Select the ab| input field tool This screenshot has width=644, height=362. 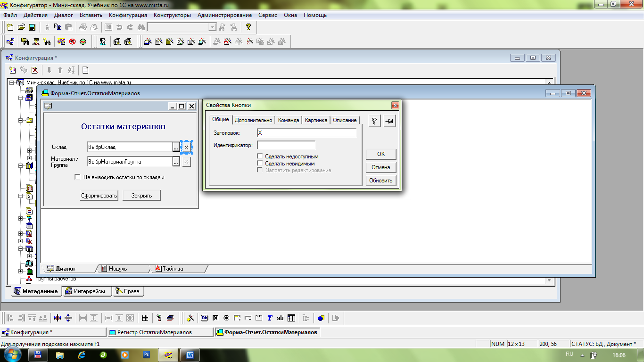(281, 318)
